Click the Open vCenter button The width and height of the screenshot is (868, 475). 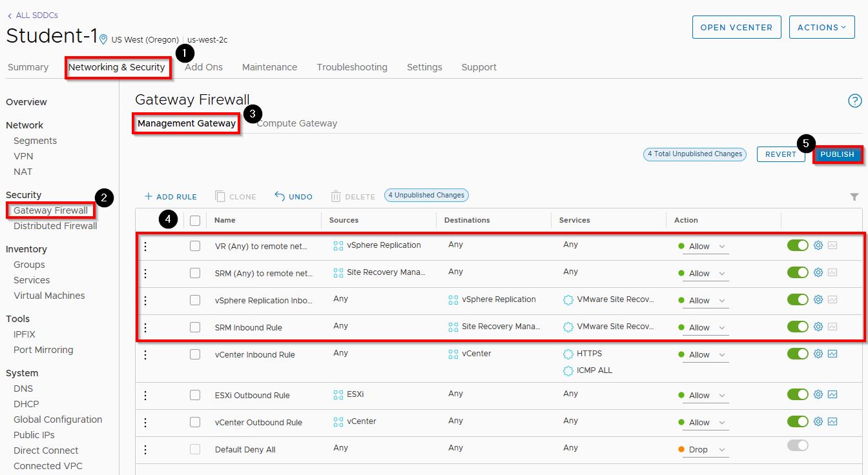736,27
